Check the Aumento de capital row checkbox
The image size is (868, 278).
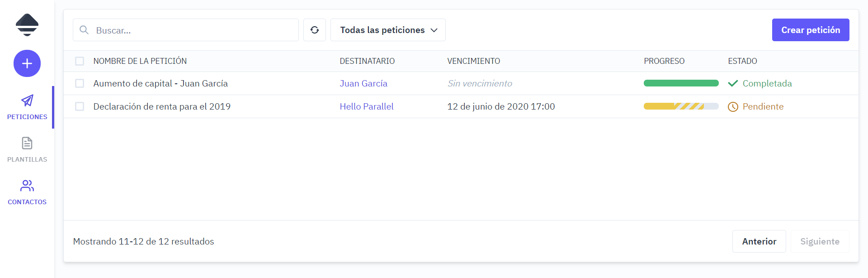click(80, 83)
